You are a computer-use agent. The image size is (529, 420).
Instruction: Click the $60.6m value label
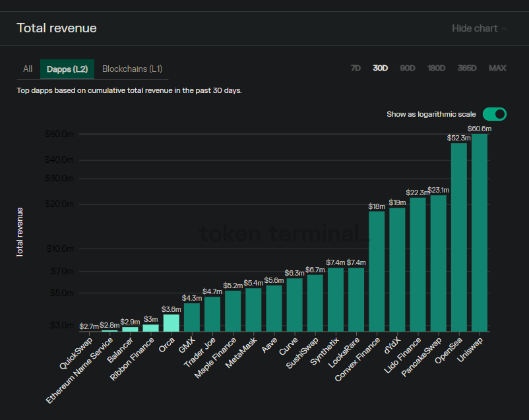pos(480,129)
